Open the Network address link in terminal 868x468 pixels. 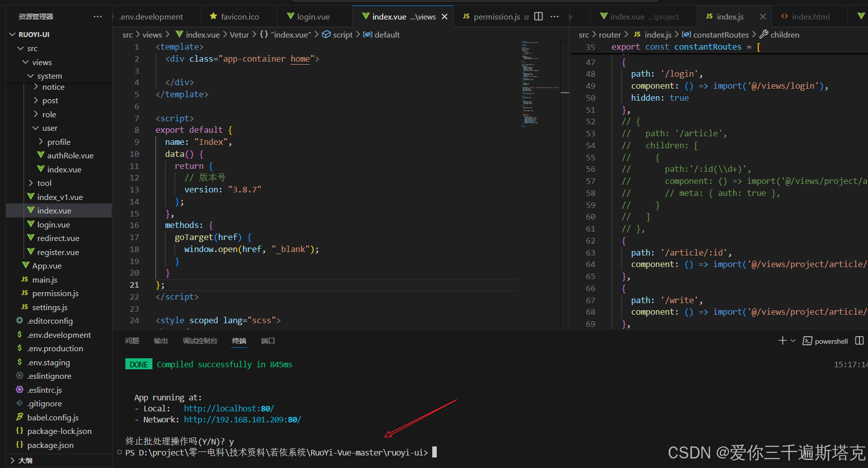pyautogui.click(x=242, y=420)
